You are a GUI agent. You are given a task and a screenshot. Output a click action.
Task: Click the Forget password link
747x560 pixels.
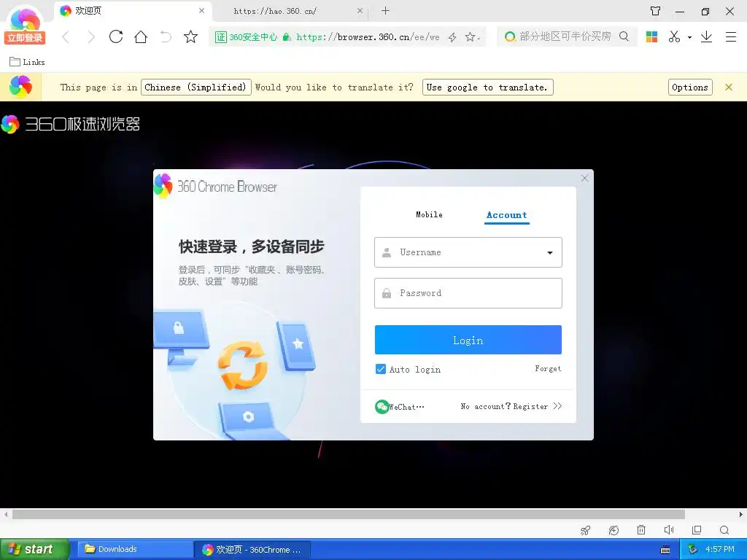548,368
